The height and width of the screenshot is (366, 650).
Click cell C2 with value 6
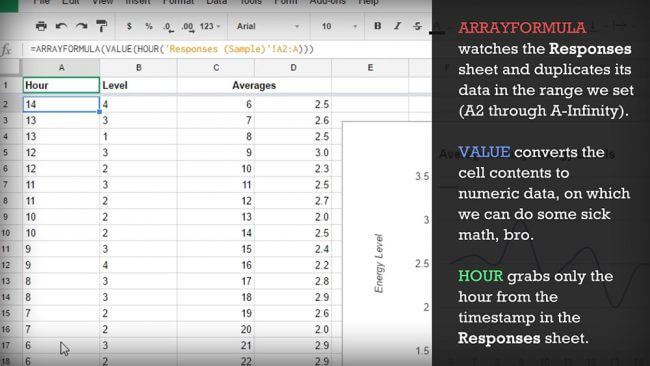pyautogui.click(x=216, y=104)
